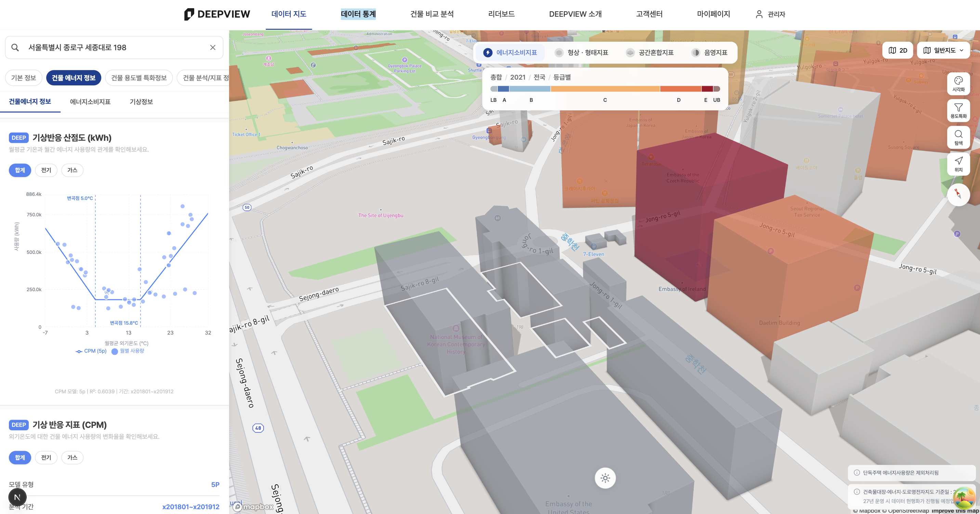
Task: Select 가스 filter in scatter chart section
Action: pos(72,170)
